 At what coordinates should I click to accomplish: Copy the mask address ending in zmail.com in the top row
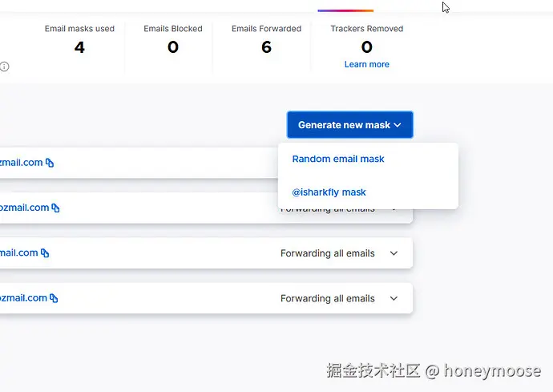pyautogui.click(x=50, y=163)
